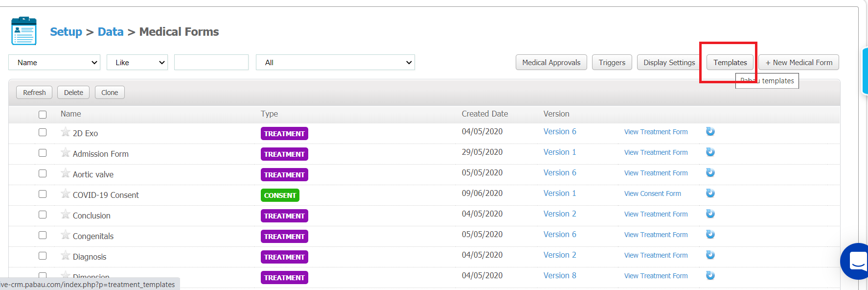Click the Delete button
The width and height of the screenshot is (868, 290).
click(73, 92)
